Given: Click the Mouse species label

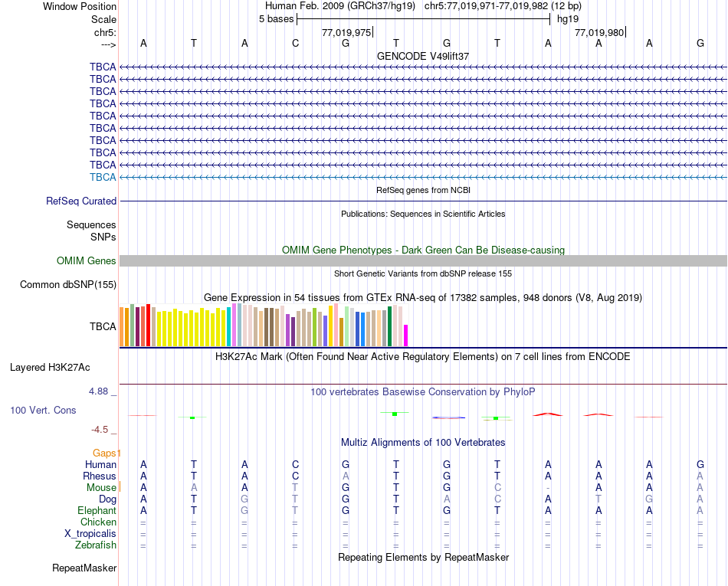Looking at the screenshot, I should coord(101,488).
